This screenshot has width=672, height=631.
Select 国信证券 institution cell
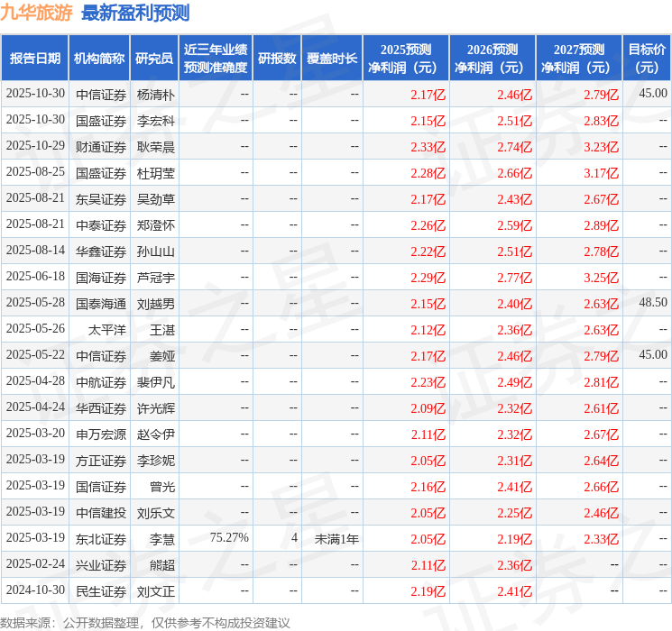pos(101,487)
